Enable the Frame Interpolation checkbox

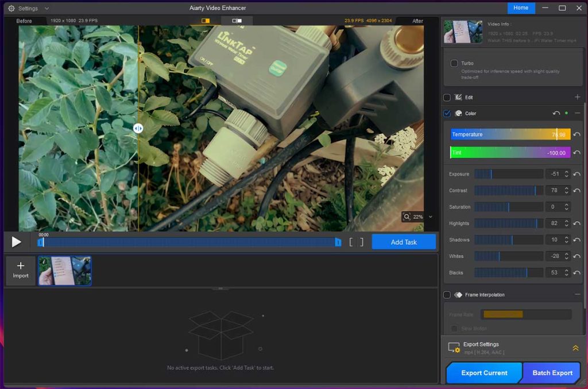point(447,295)
